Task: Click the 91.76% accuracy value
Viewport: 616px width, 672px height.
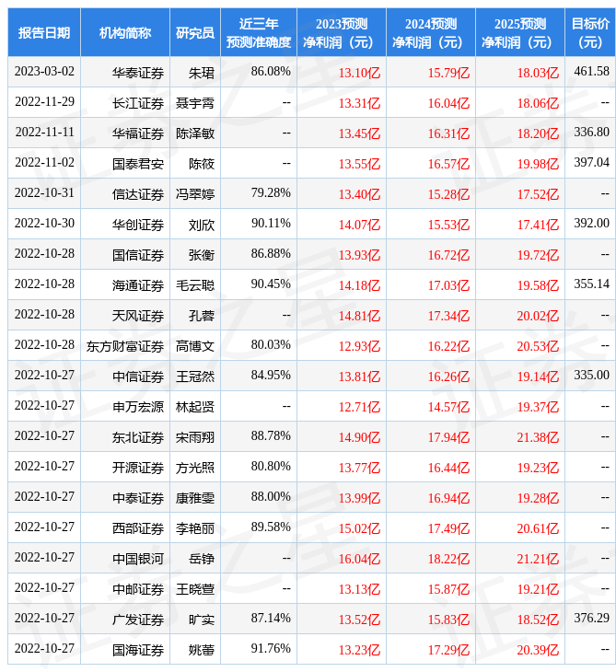Action: (x=271, y=649)
